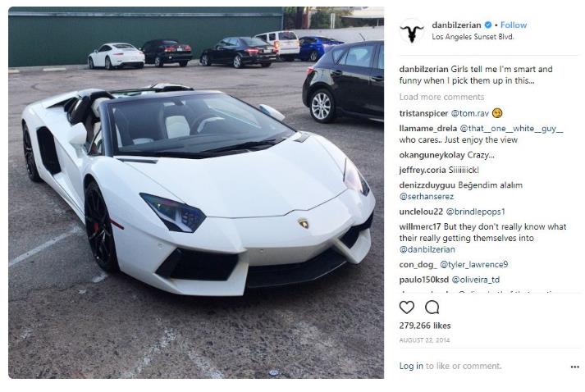Click the danbilzerian goat profile avatar
The image size is (585, 392).
coord(412,31)
